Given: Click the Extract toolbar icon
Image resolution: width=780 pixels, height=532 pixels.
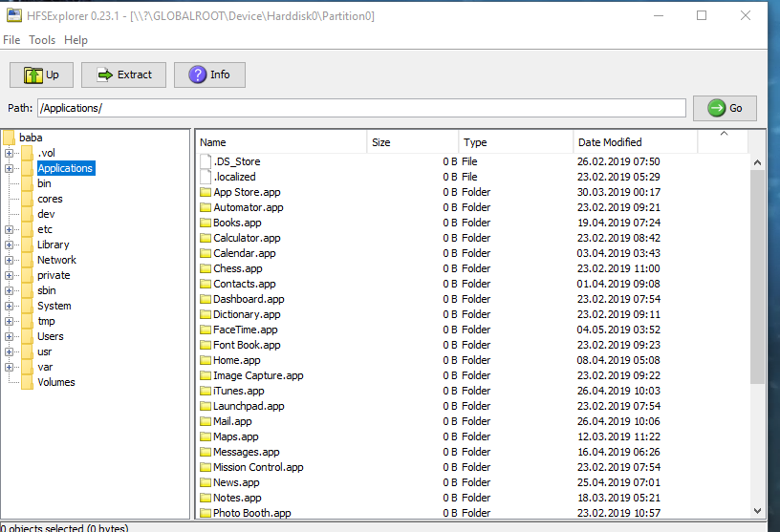Looking at the screenshot, I should coord(105,74).
